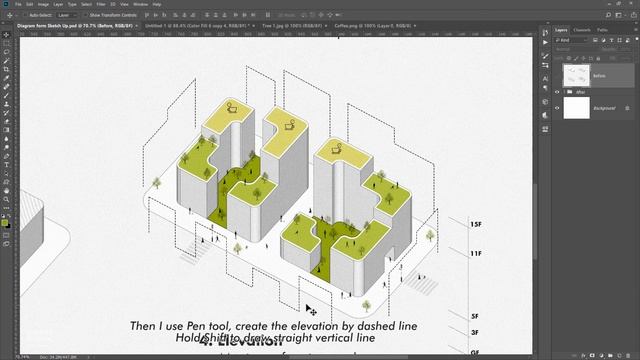The height and width of the screenshot is (360, 640).
Task: Open the Layers panel menu
Action: [x=635, y=30]
